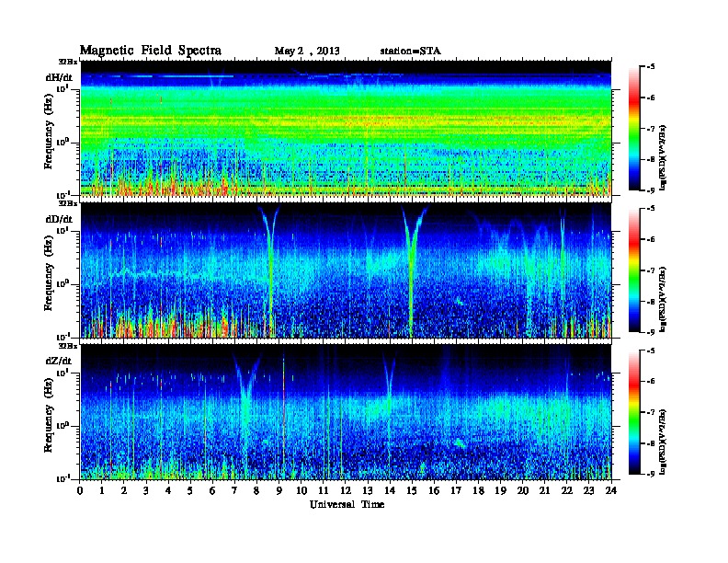The image size is (728, 563).
Task: Click the "-9" value on dH/dt color scale
Action: [651, 190]
